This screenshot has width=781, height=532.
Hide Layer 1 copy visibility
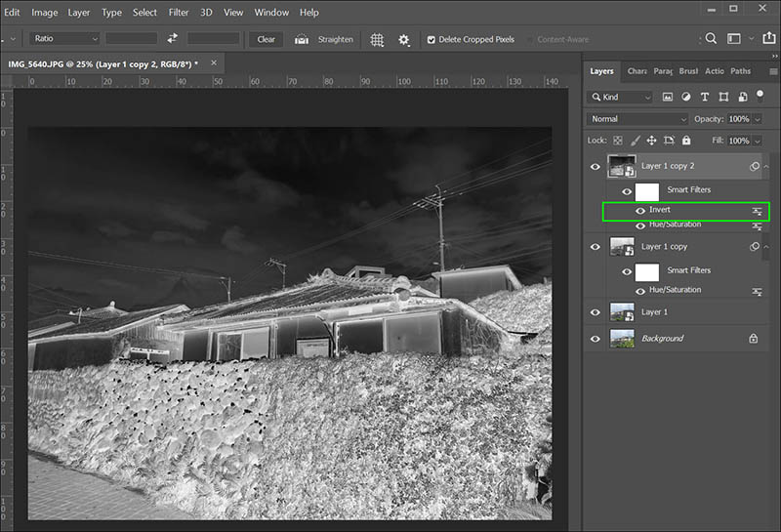596,247
